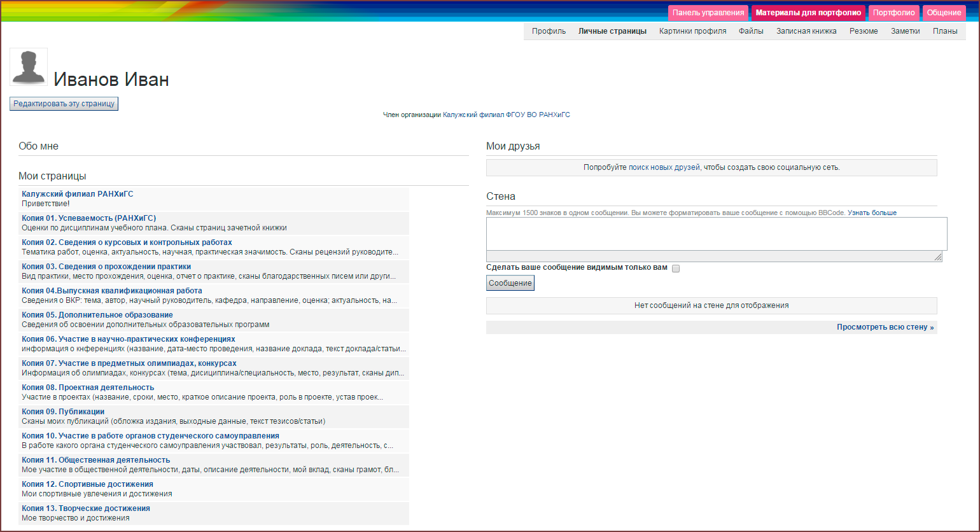Check the box to make message private
980x532 pixels.
[x=676, y=269]
